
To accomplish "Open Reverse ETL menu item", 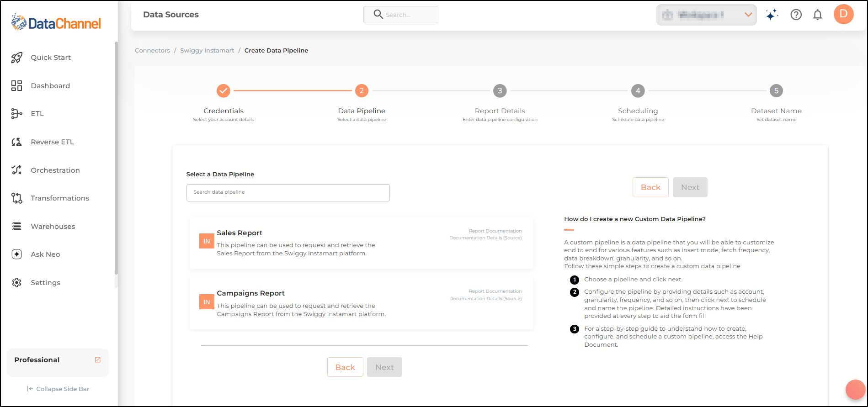I will pyautogui.click(x=52, y=142).
